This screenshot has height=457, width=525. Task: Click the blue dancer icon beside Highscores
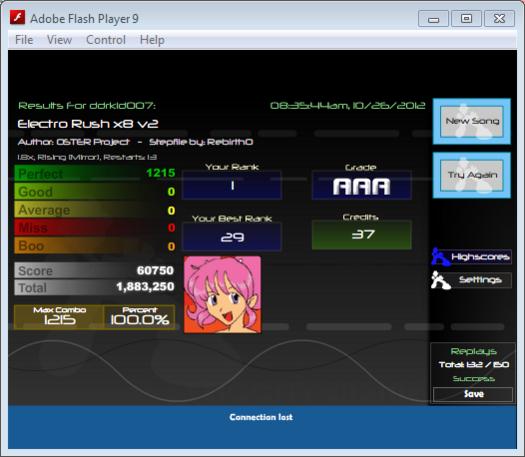coord(440,257)
